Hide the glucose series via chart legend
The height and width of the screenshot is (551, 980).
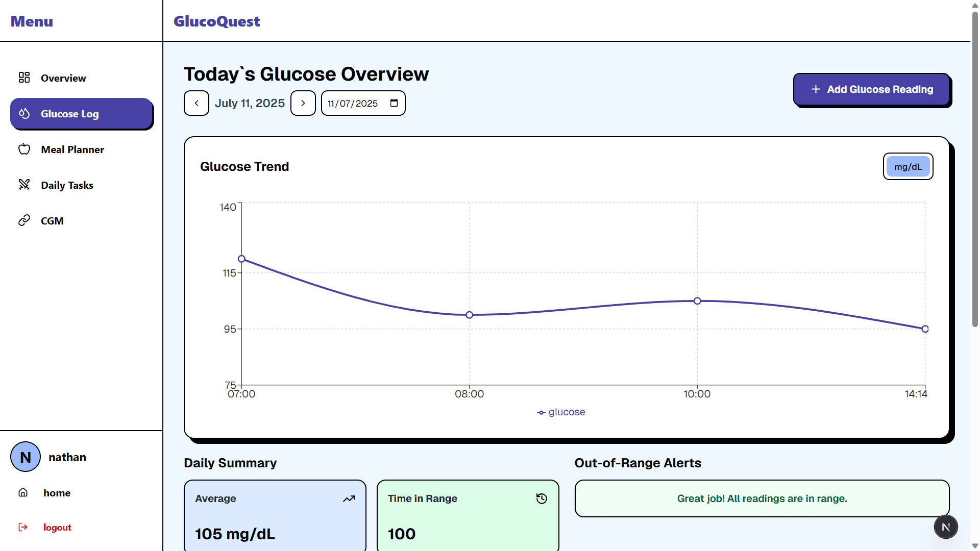tap(560, 412)
